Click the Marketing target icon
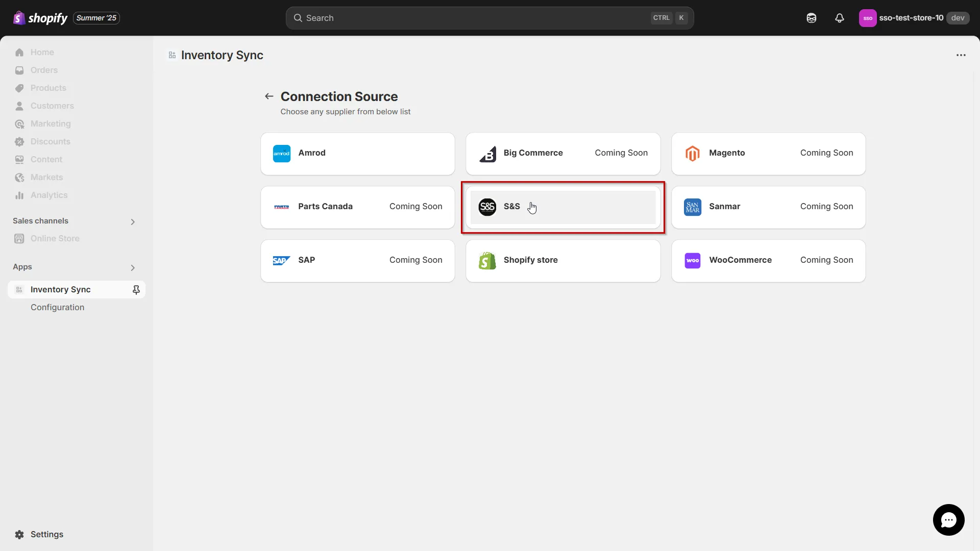This screenshot has height=551, width=980. click(19, 123)
